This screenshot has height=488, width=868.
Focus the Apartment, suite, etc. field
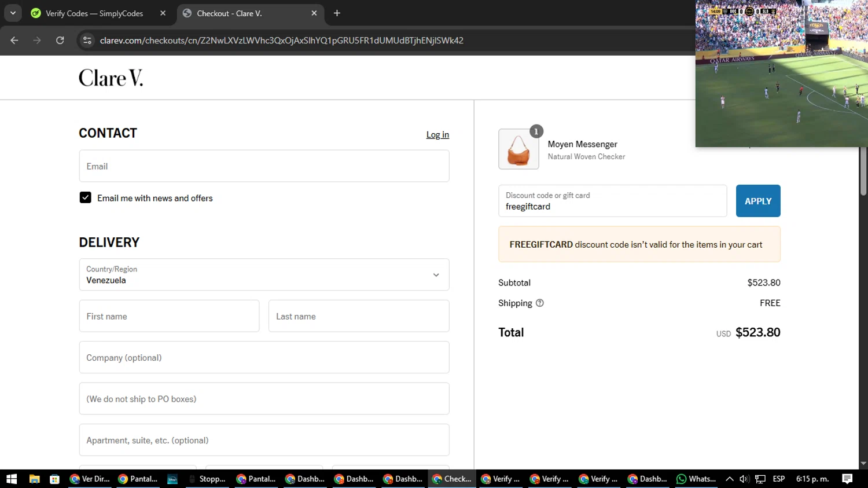pos(264,440)
